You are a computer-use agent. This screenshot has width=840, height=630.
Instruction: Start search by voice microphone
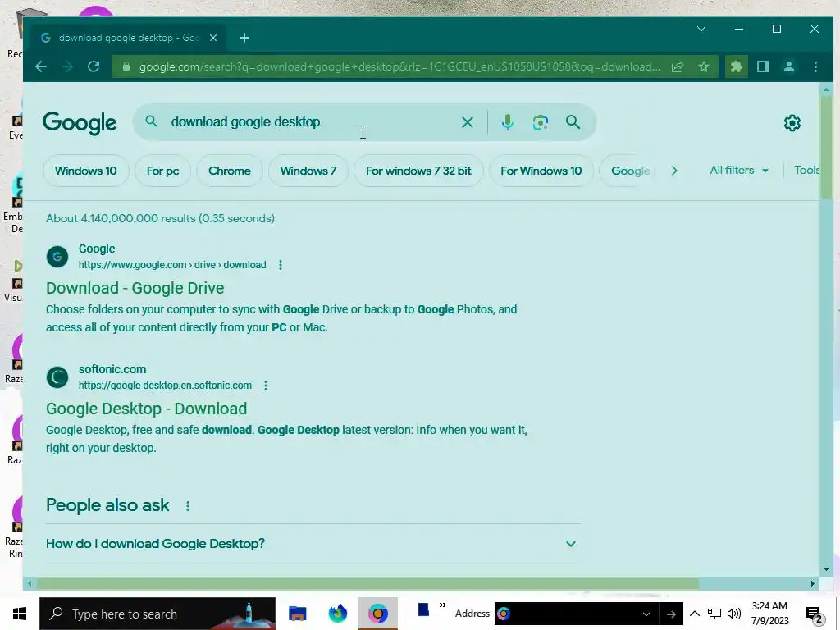tap(507, 122)
